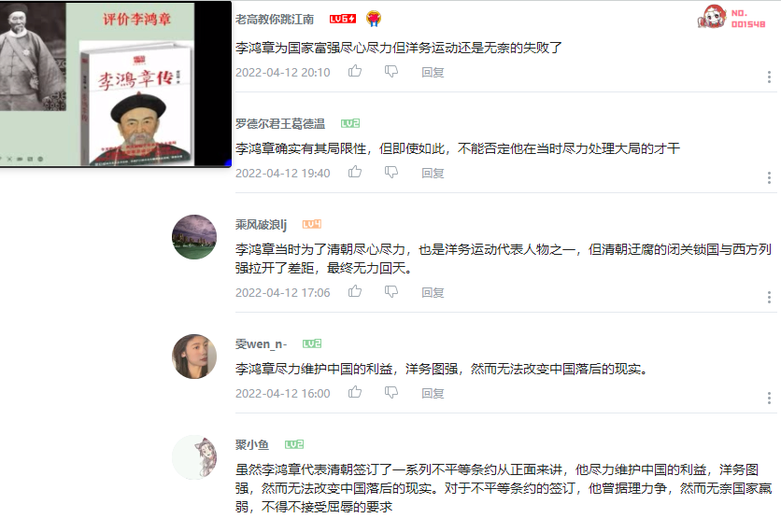Like the comment by 雯wen_n-
The image size is (781, 532).
[x=355, y=393]
